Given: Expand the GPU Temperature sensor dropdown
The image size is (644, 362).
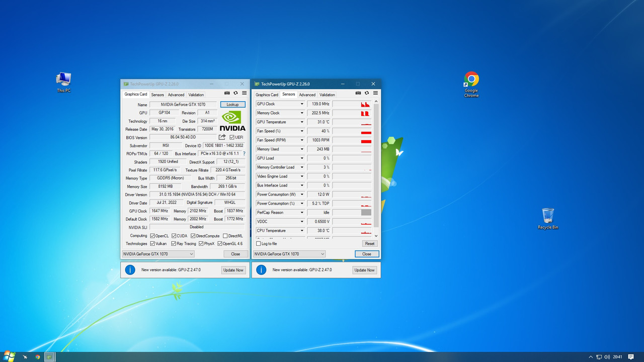Looking at the screenshot, I should [302, 122].
